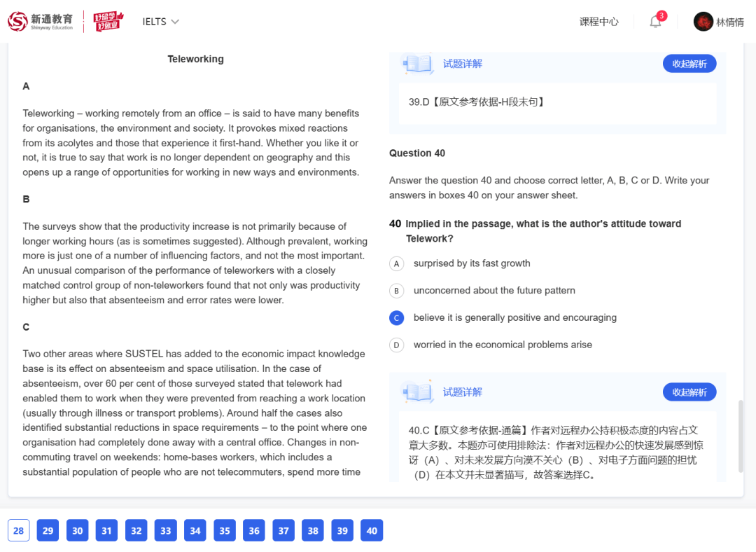This screenshot has width=756, height=552.
Task: Click paragraph heading B in the passage
Action: pos(26,199)
